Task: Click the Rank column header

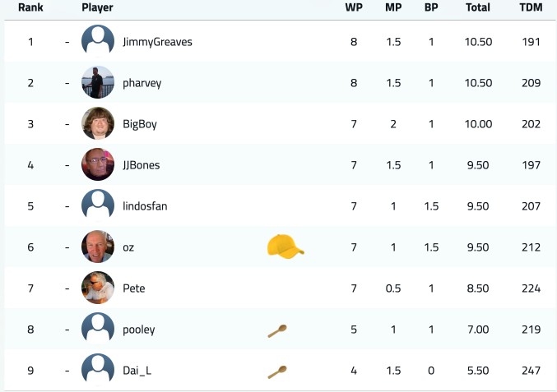Action: click(x=30, y=7)
